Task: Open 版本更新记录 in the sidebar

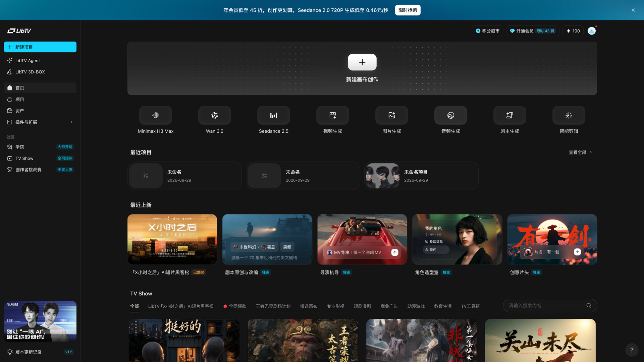Action: pos(40,352)
